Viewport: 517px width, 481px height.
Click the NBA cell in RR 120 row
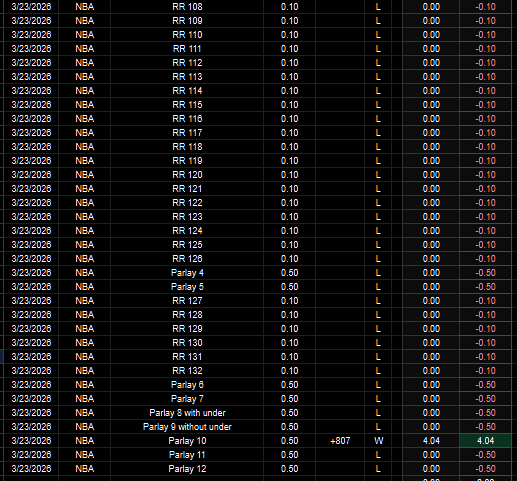tap(85, 175)
